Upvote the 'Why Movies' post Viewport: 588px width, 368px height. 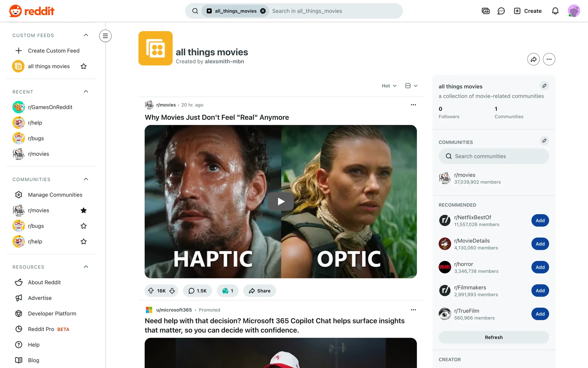tap(151, 291)
